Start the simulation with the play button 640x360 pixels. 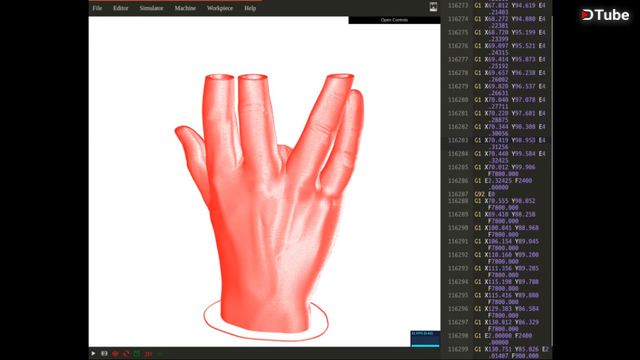pos(93,353)
